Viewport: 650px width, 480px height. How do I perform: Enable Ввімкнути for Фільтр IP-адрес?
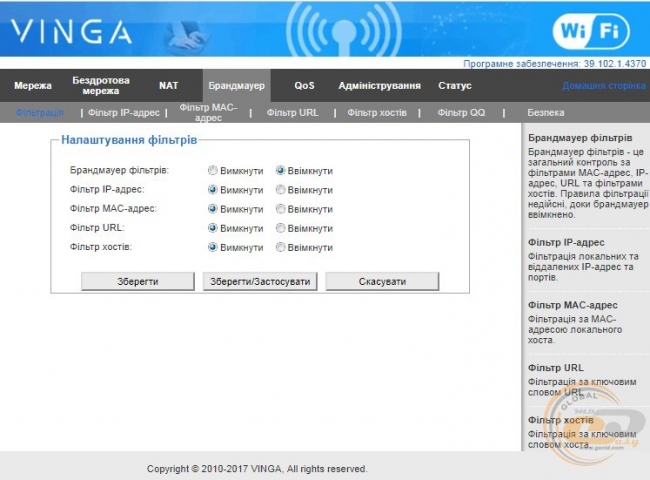pyautogui.click(x=281, y=189)
